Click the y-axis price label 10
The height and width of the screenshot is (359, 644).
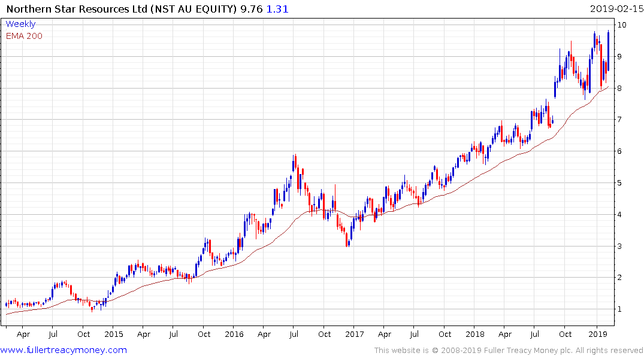622,25
